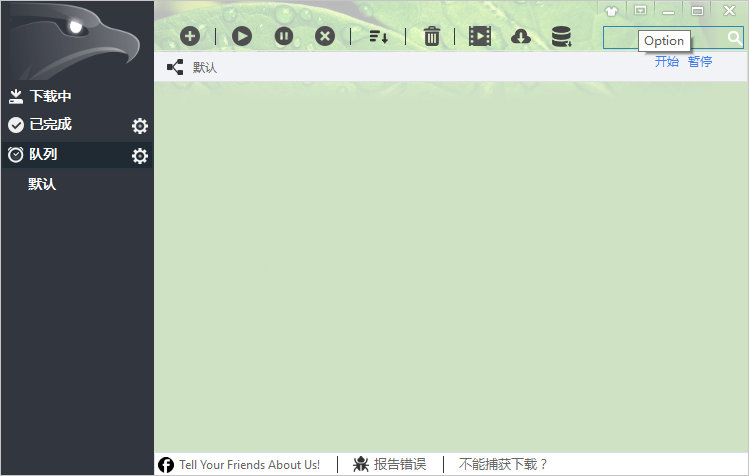Click the 开始 link

coord(667,62)
